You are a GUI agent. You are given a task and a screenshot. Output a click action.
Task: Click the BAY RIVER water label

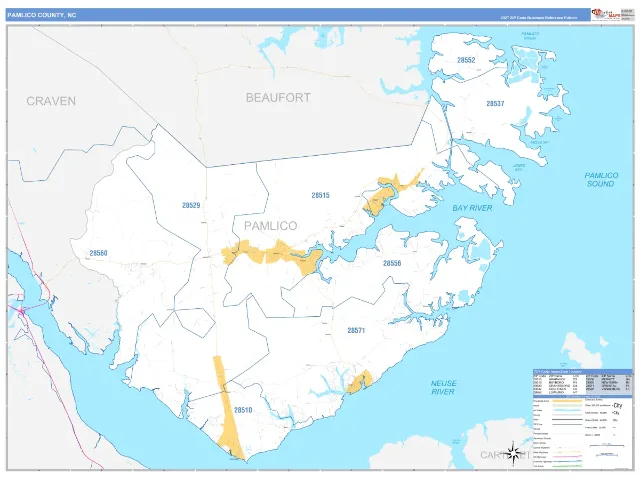click(x=472, y=208)
